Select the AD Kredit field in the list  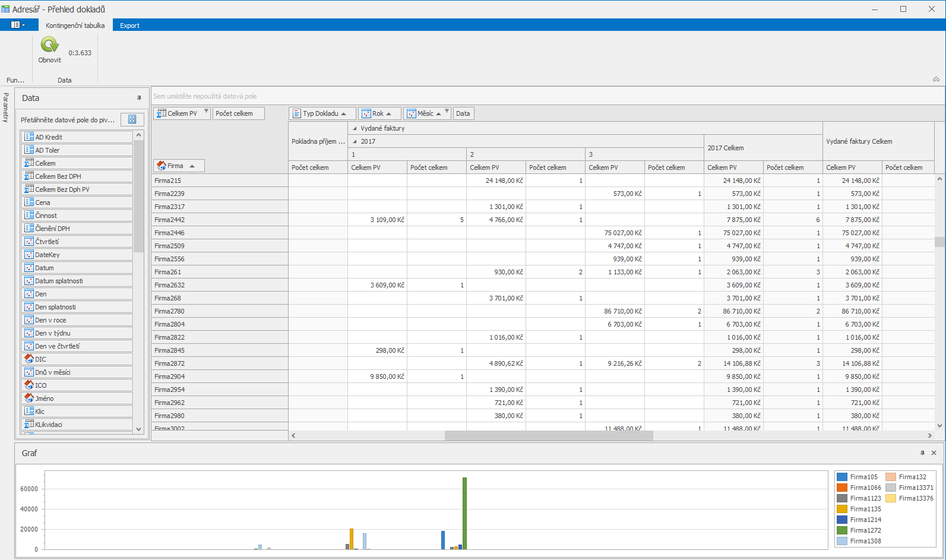pyautogui.click(x=77, y=137)
